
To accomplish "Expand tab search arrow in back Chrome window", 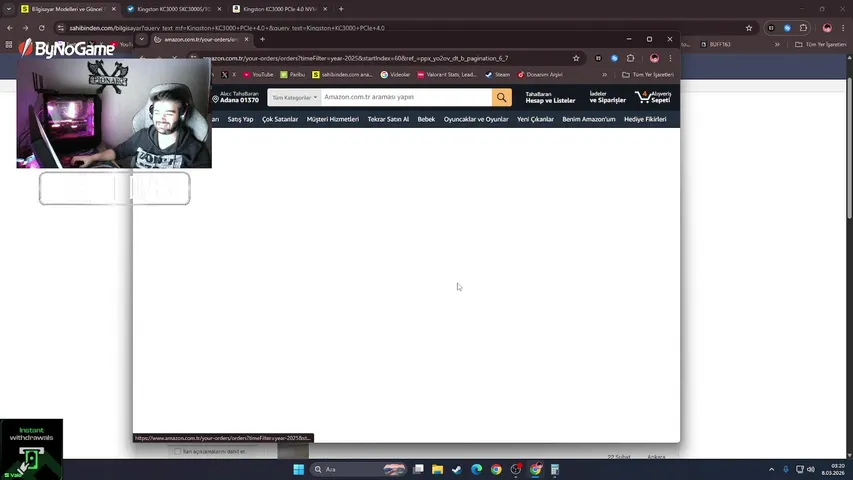I will (x=9, y=9).
